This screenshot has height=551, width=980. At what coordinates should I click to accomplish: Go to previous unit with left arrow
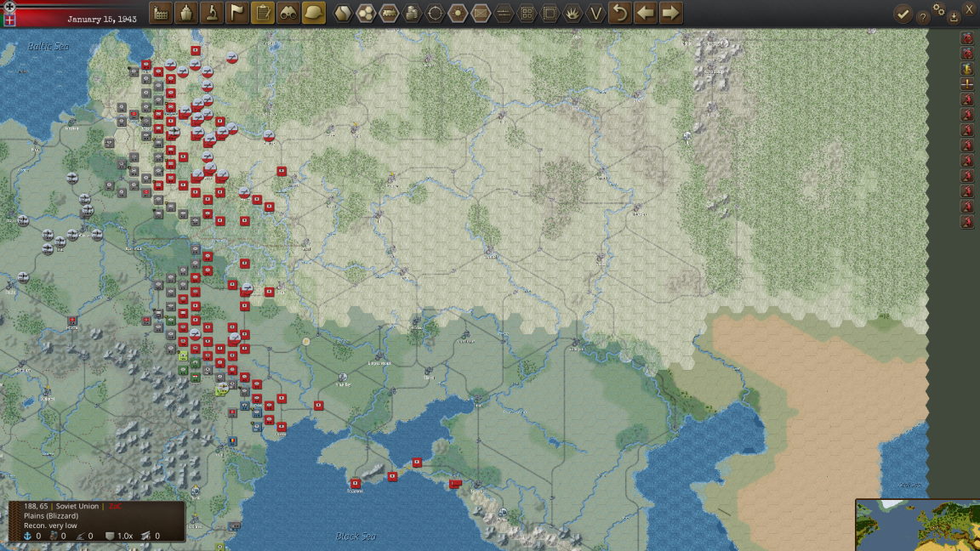coord(645,13)
